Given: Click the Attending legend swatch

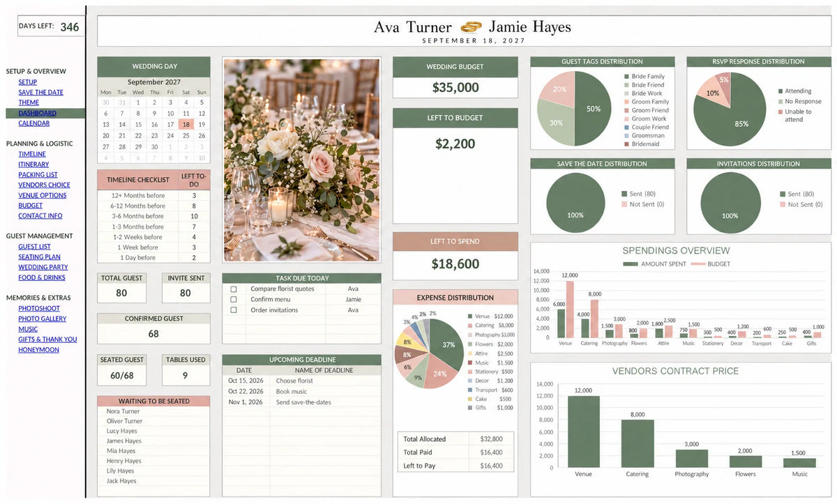Looking at the screenshot, I should [x=781, y=91].
